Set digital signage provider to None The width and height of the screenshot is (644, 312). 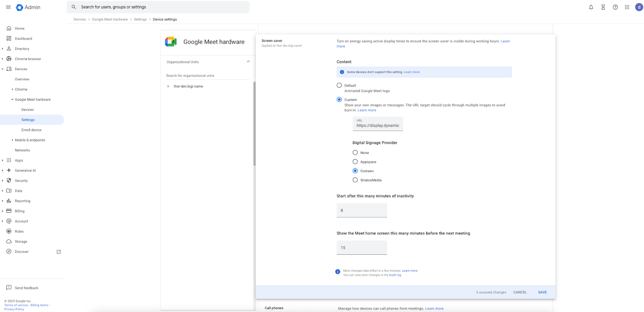click(355, 153)
